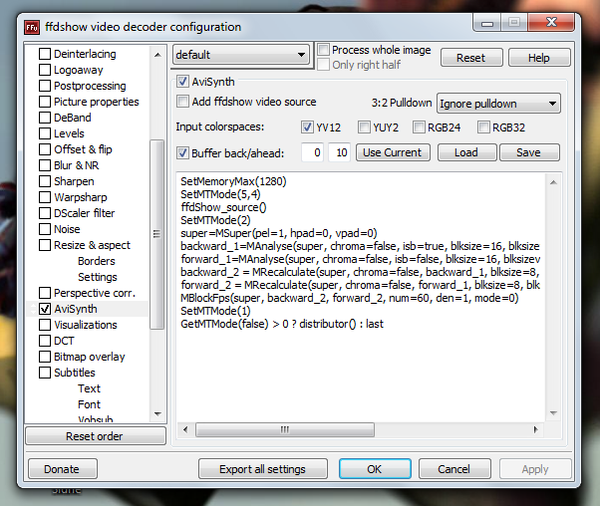The height and width of the screenshot is (506, 600).
Task: Toggle the Levels filter checkbox
Action: (x=45, y=134)
